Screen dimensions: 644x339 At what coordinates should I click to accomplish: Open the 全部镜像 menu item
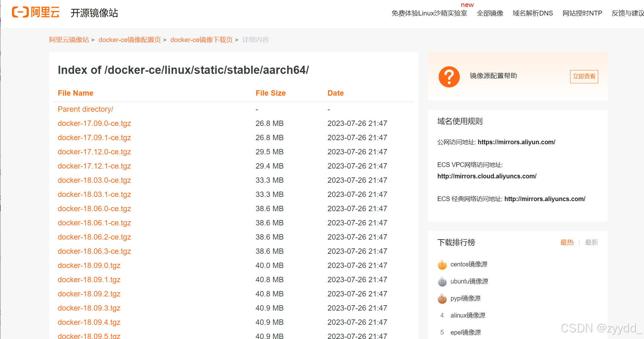(490, 13)
